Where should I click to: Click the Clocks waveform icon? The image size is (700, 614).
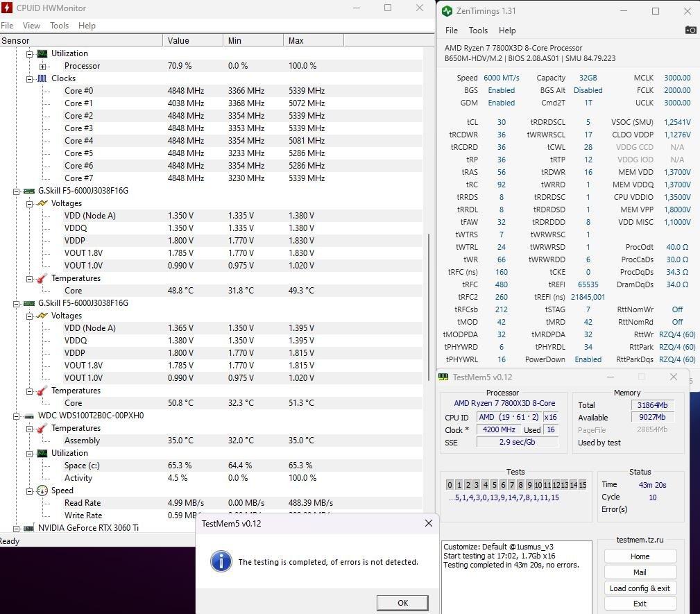click(x=42, y=78)
